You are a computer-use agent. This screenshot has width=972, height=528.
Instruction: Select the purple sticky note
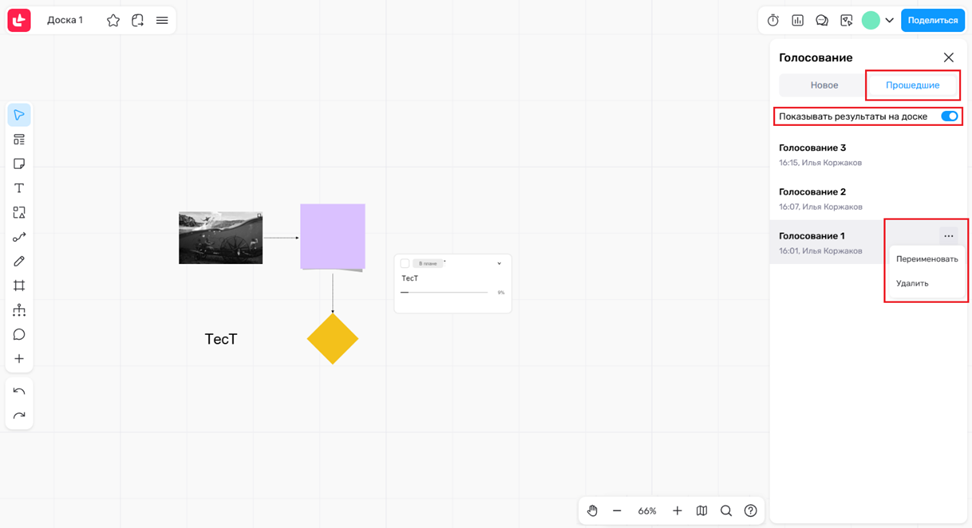[333, 237]
